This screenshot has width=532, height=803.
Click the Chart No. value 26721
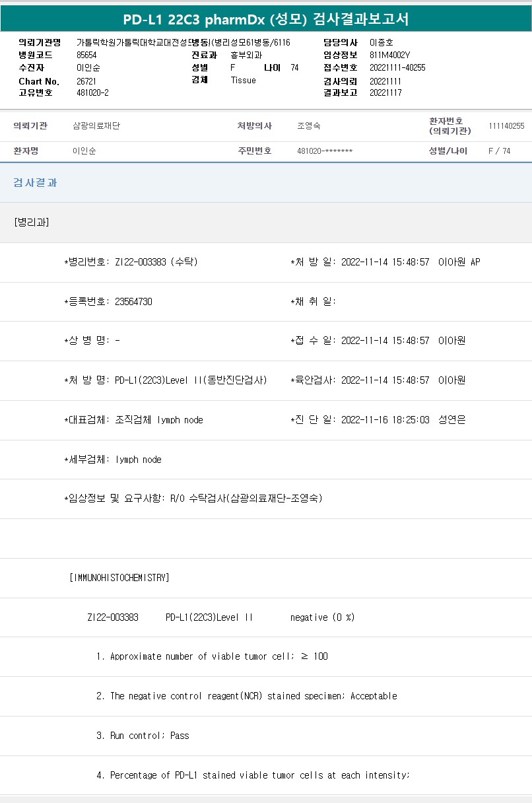[86, 81]
